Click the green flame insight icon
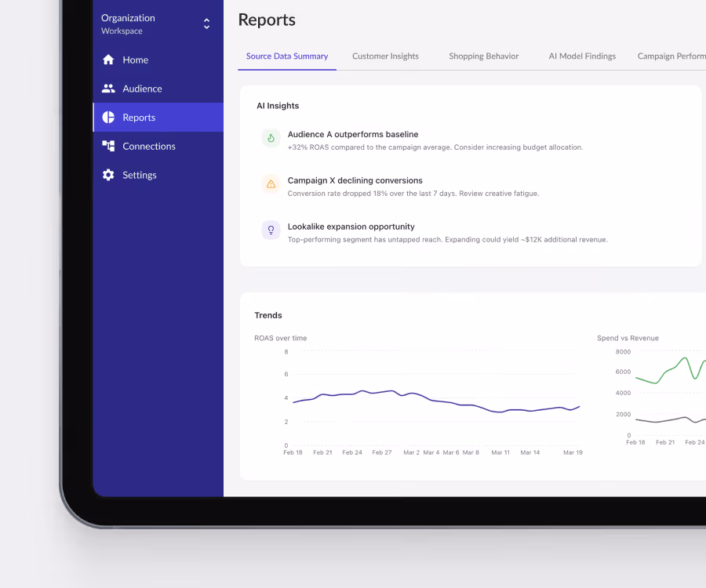706x588 pixels. [271, 138]
